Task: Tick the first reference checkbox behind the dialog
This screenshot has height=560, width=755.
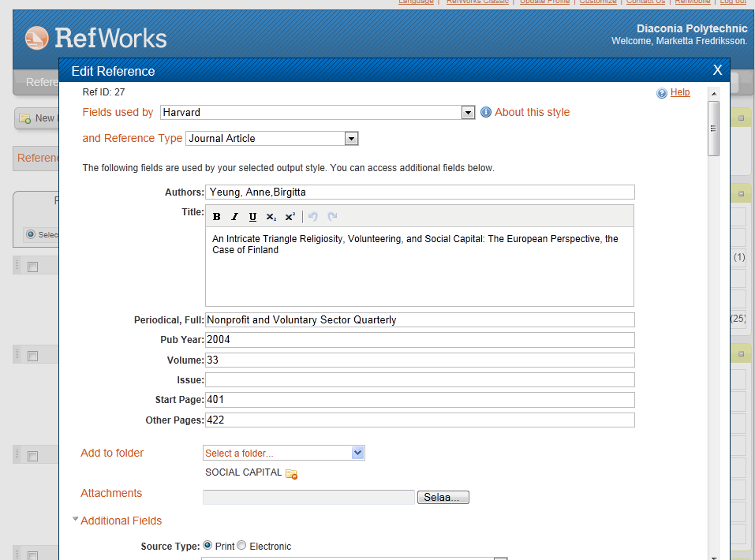Action: coord(33,267)
